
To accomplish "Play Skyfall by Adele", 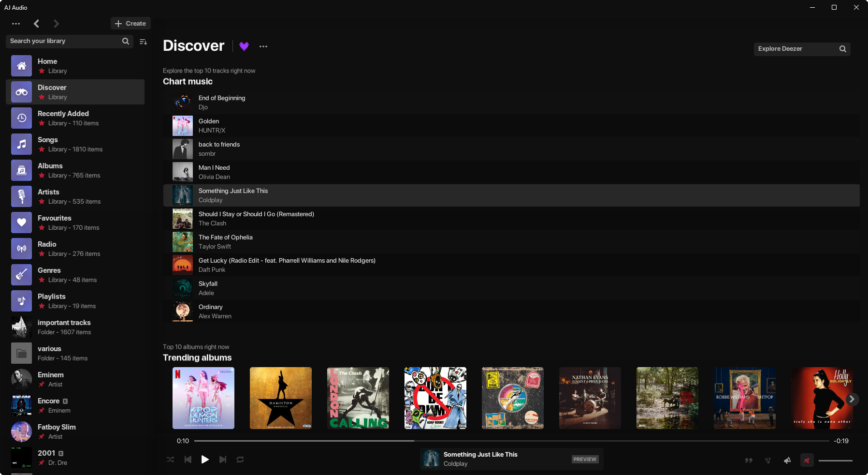I will tap(511, 288).
